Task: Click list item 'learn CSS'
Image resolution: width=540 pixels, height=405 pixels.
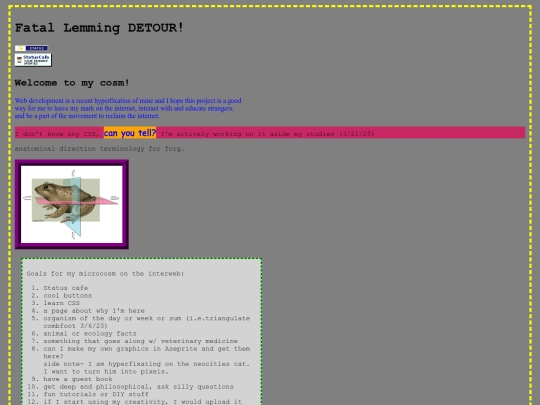Action: coord(61,303)
